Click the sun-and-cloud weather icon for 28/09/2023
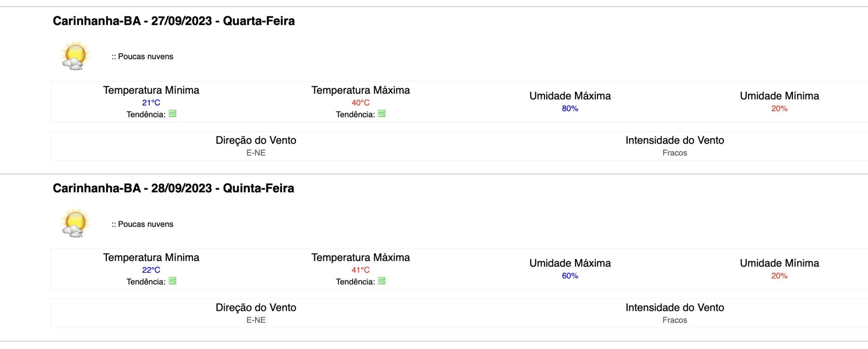 pos(75,223)
